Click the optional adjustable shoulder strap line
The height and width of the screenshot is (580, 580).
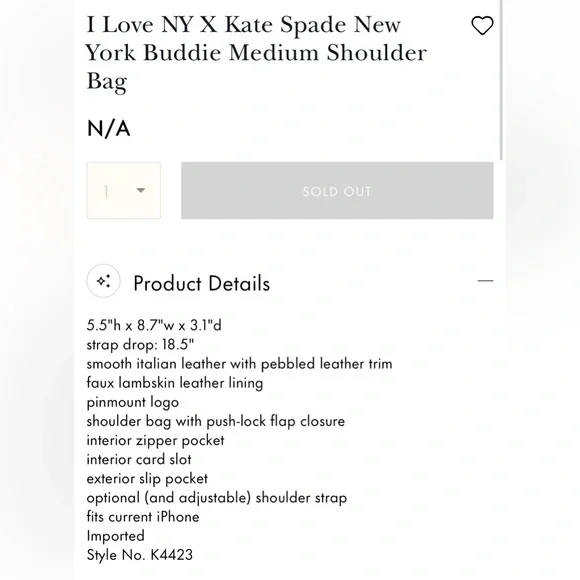point(217,498)
